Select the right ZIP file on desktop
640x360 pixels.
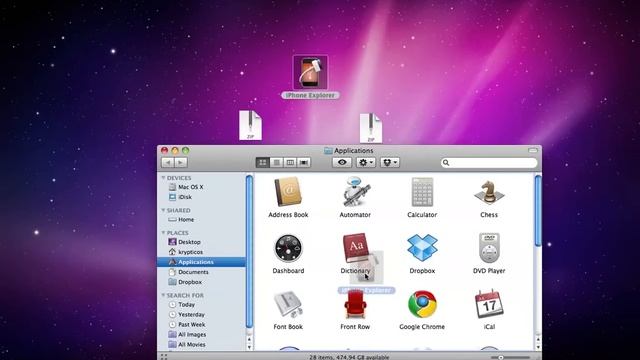(371, 128)
